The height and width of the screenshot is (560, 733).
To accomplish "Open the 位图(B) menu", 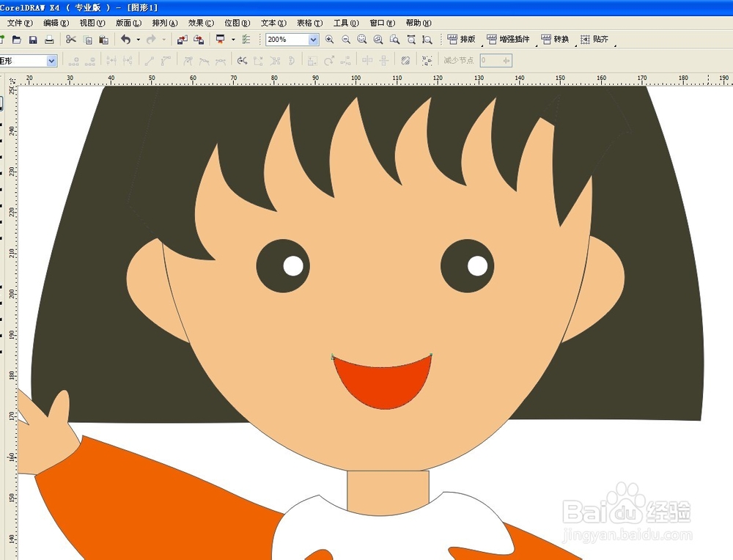I will [x=237, y=23].
